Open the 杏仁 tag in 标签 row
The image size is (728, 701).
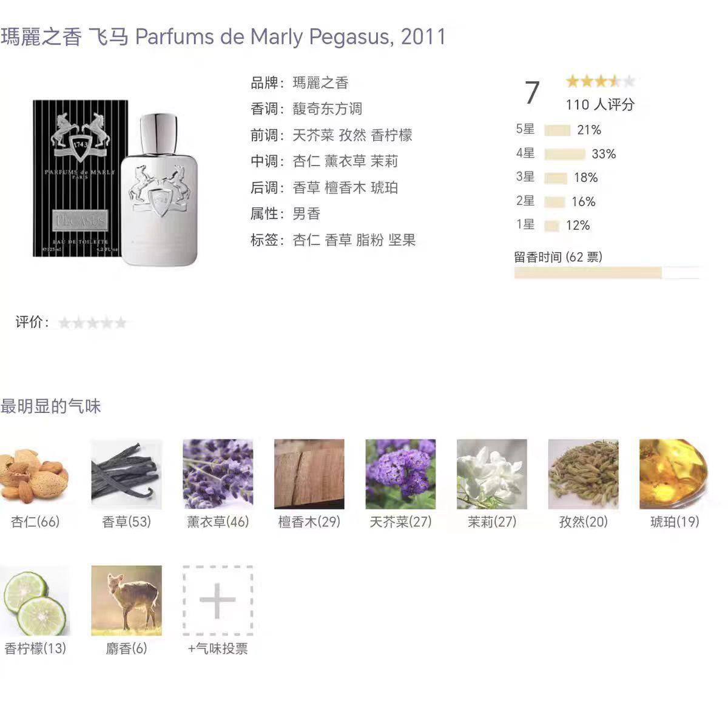pos(306,240)
